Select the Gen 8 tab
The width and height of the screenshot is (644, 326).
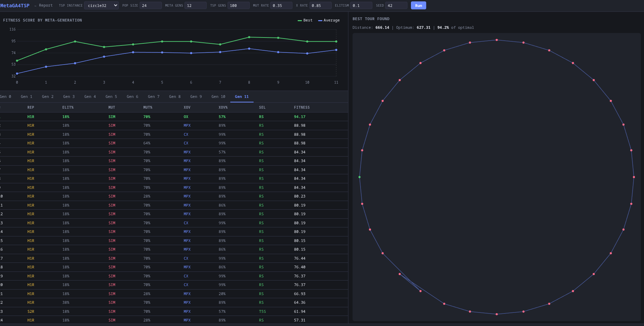(175, 97)
